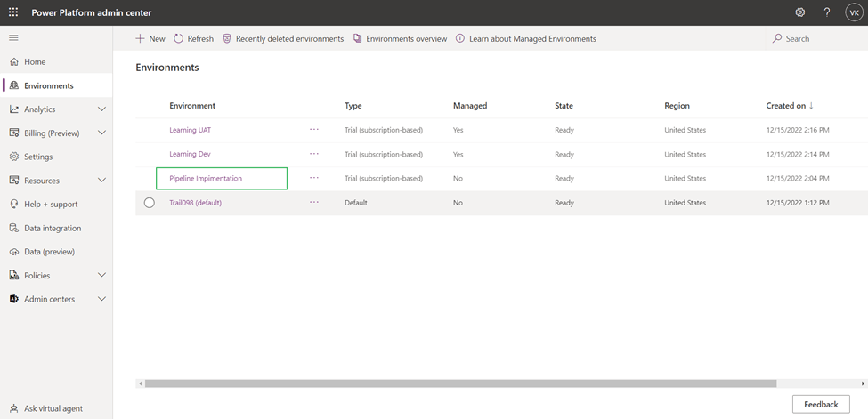Click the Search field in the toolbar
868x419 pixels.
click(x=797, y=39)
